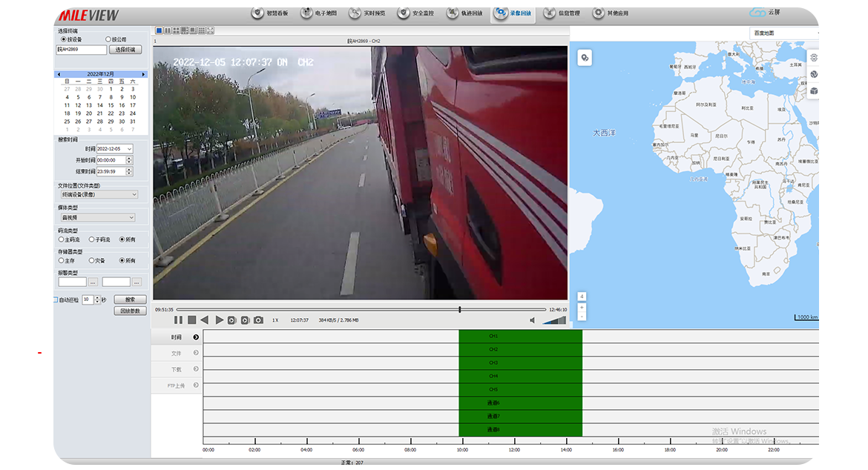The image size is (868, 470).
Task: Pause the video playback
Action: tap(178, 320)
